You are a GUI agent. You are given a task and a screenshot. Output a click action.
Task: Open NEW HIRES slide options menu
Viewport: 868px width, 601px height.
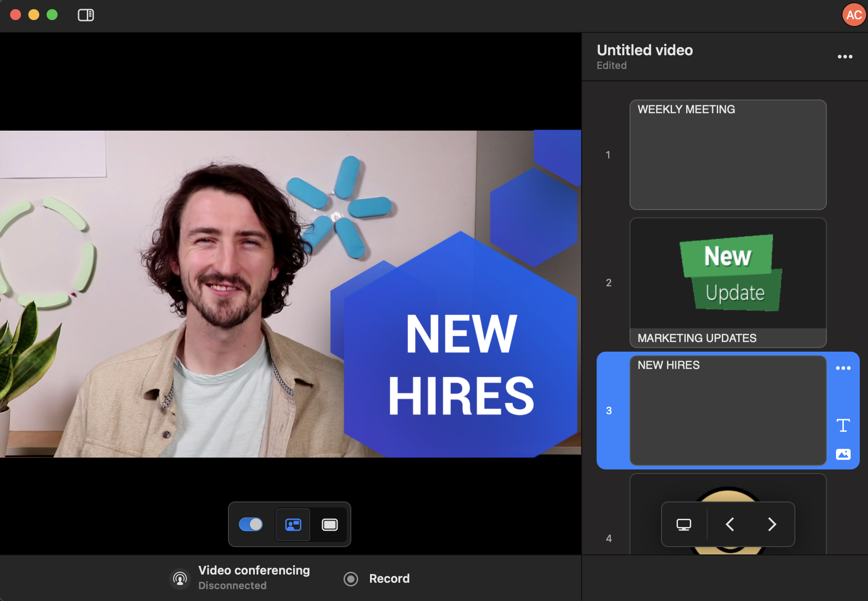[843, 368]
